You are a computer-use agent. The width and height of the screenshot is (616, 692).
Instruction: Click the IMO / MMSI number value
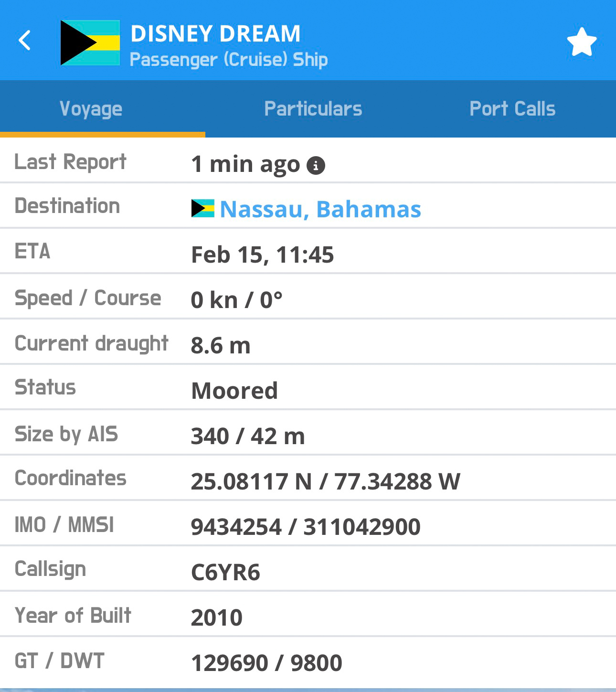305,527
